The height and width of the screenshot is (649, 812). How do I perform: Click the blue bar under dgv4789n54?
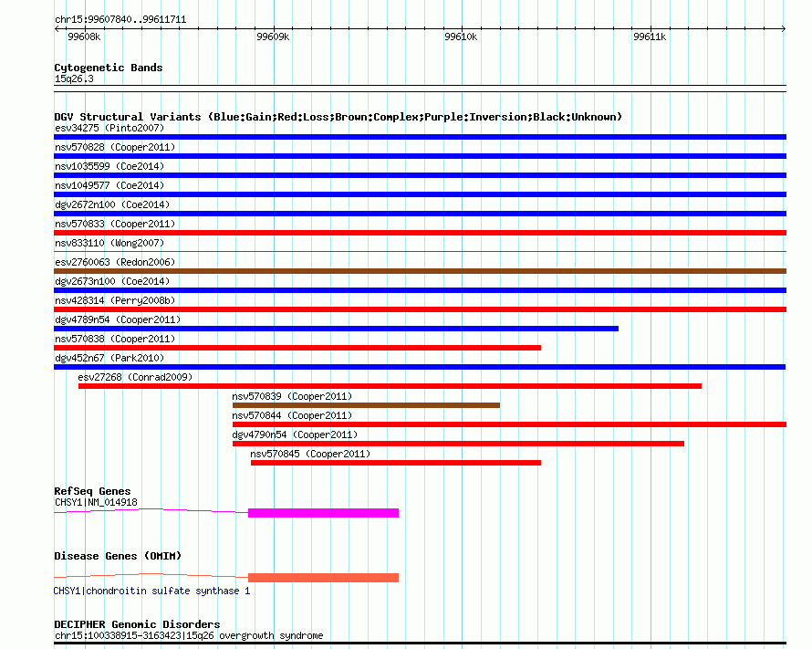336,329
